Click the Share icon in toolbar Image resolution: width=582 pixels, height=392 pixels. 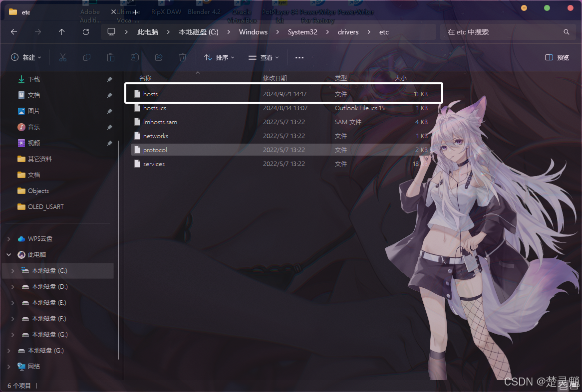[159, 57]
